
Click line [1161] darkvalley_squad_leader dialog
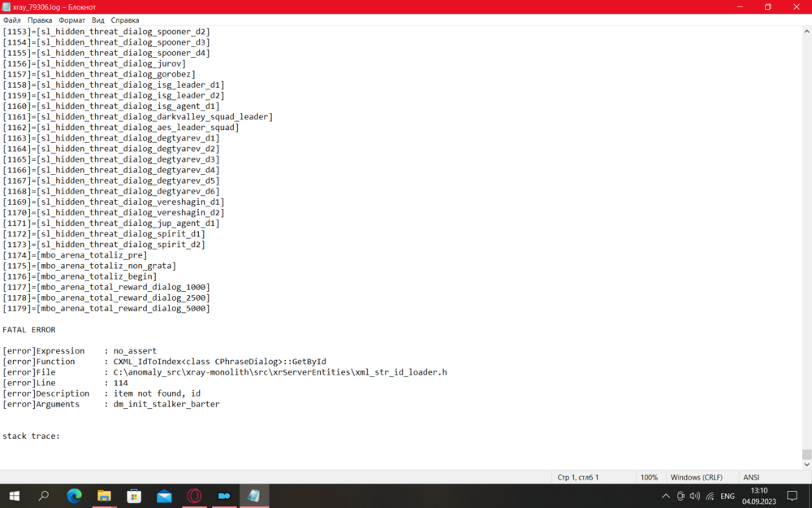tap(138, 117)
